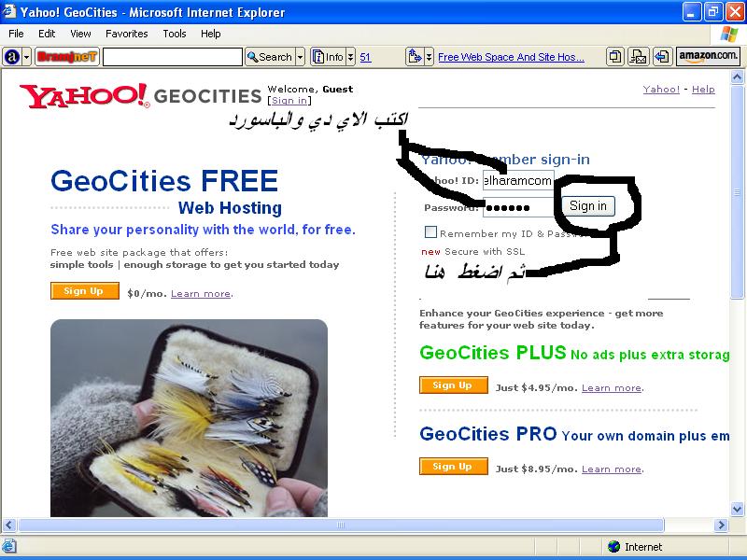Click the email page envelope icon
This screenshot has height=560, width=747.
[639, 57]
